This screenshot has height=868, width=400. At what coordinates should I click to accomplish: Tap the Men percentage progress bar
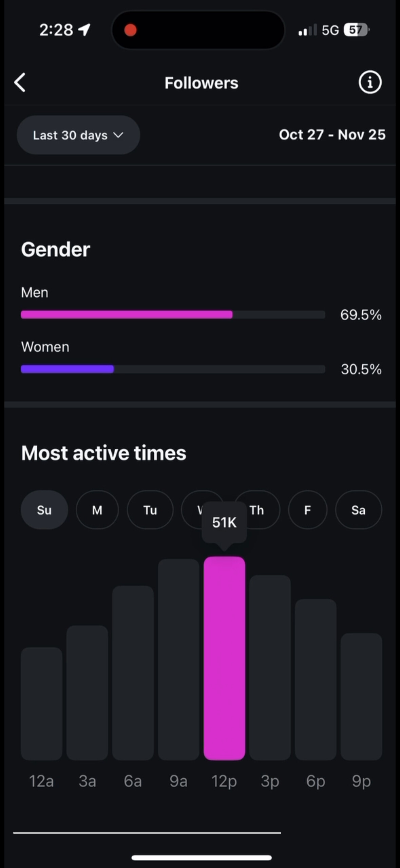[173, 314]
